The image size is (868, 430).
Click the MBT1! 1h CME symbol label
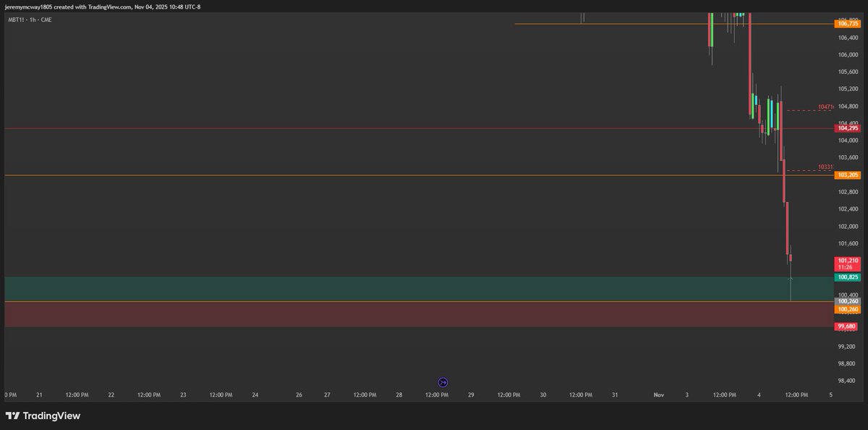(x=30, y=20)
